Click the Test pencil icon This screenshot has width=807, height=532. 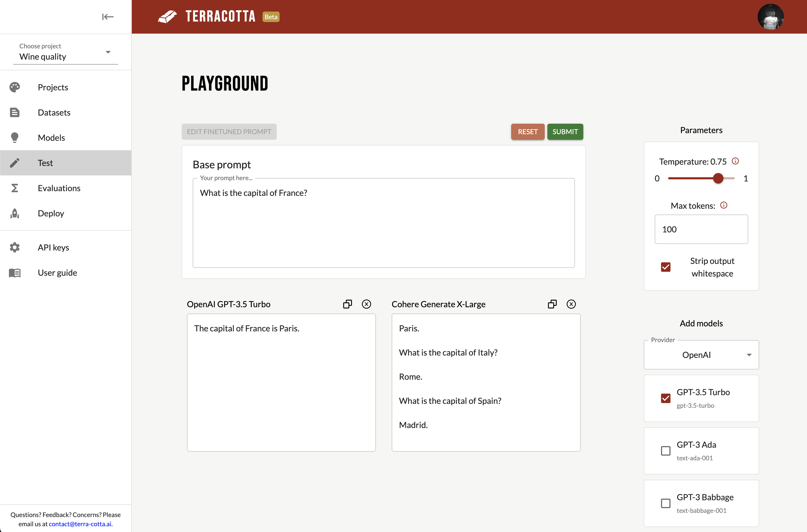tap(15, 163)
